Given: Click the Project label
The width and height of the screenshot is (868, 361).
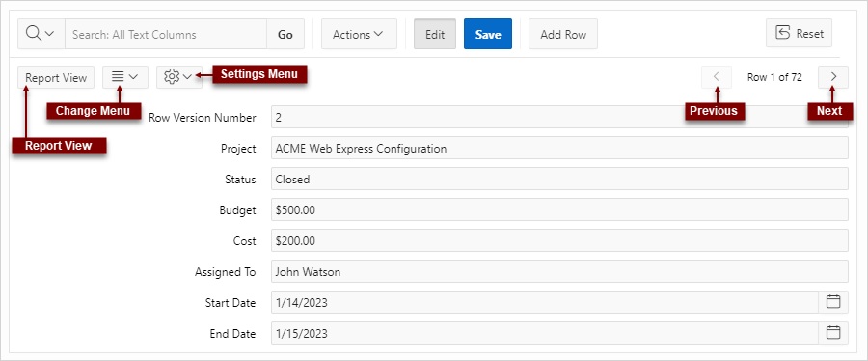Looking at the screenshot, I should [x=238, y=149].
